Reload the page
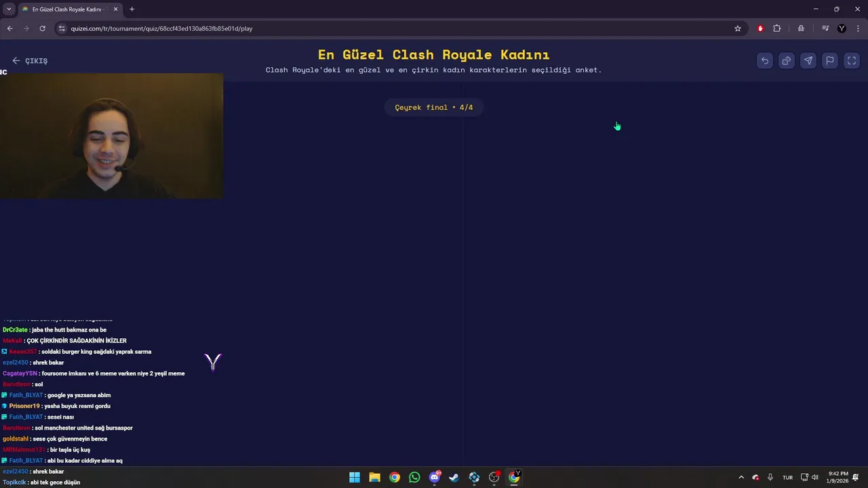 (x=42, y=28)
